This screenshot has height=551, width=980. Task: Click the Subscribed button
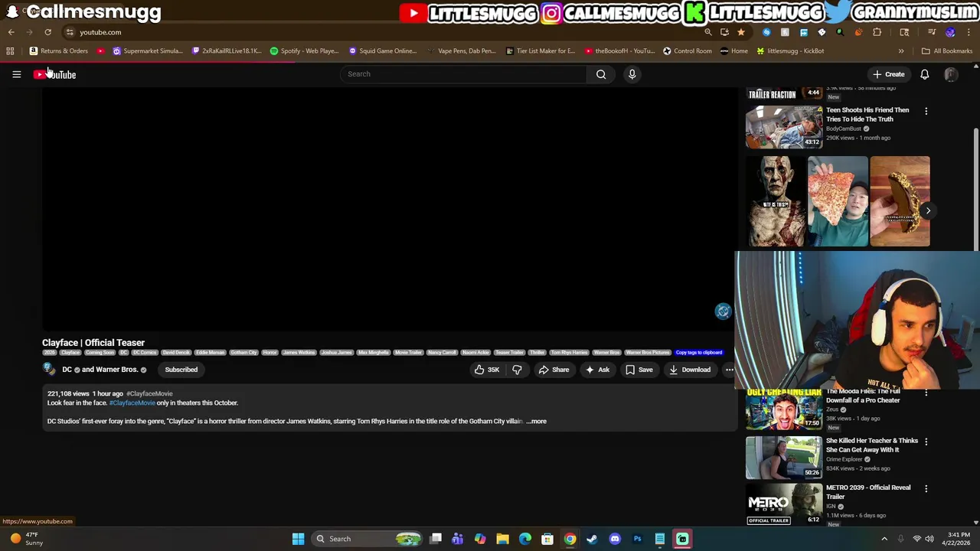click(181, 370)
